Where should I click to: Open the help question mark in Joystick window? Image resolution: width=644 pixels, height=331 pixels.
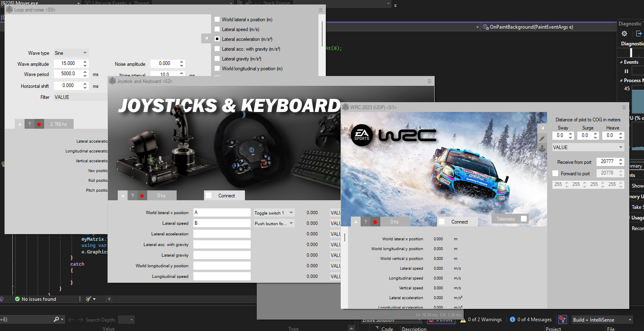(x=132, y=196)
